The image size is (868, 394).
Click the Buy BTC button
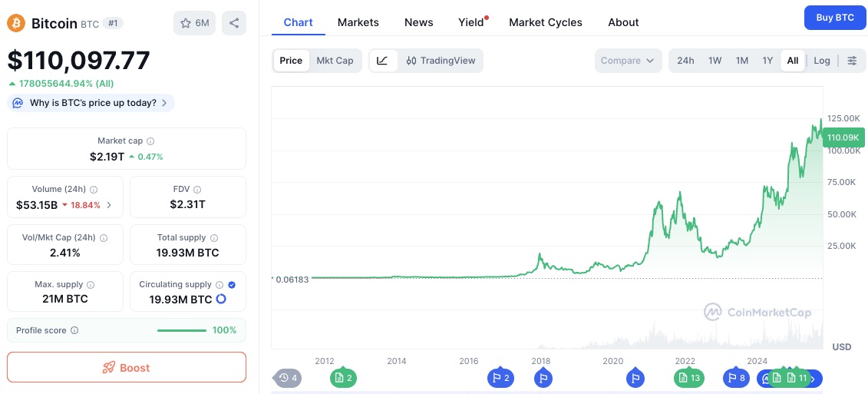coord(834,17)
